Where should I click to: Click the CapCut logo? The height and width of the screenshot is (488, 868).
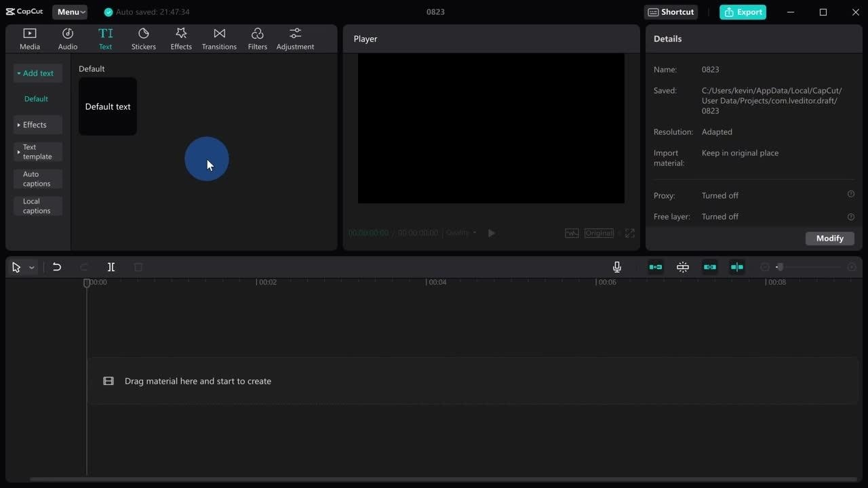[x=24, y=12]
